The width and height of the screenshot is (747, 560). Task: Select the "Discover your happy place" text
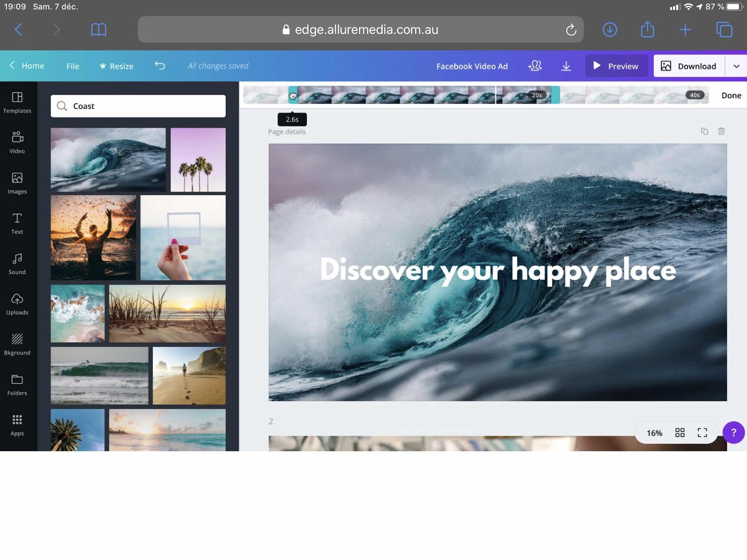click(498, 270)
